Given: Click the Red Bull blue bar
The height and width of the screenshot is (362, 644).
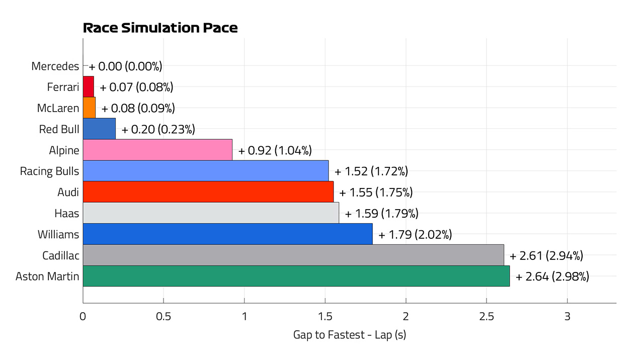Looking at the screenshot, I should click(99, 129).
